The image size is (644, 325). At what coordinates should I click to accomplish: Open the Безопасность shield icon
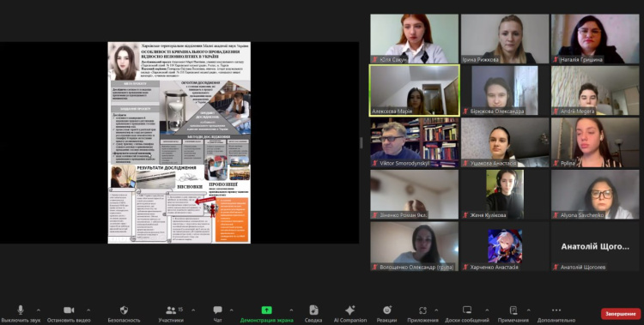pos(124,310)
